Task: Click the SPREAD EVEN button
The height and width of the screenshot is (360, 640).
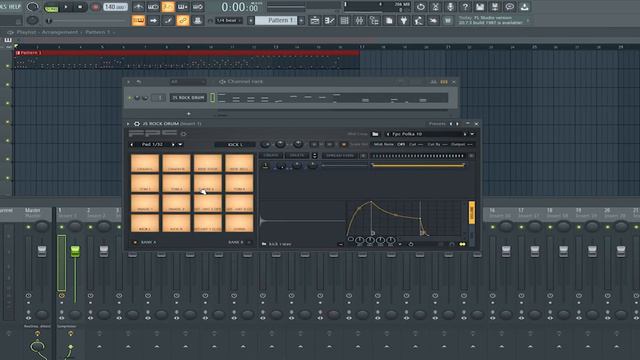Action: (340, 156)
